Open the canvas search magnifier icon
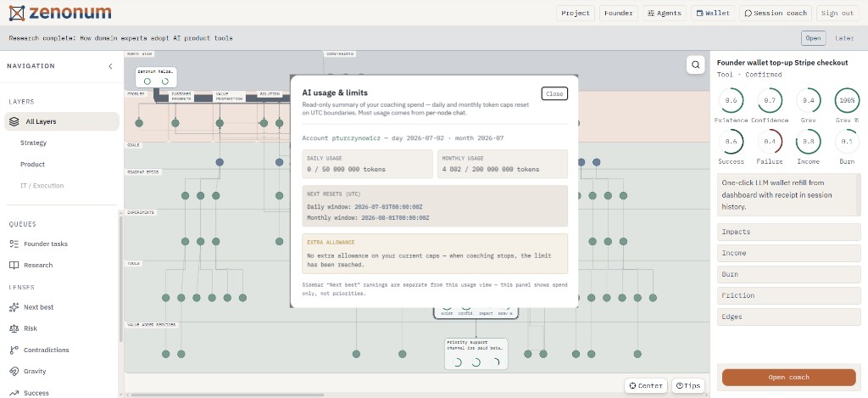 695,64
